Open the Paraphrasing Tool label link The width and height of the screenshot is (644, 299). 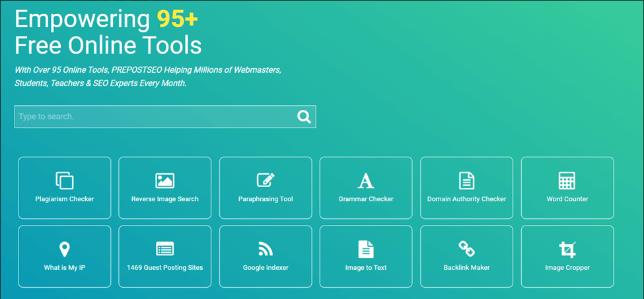(266, 199)
